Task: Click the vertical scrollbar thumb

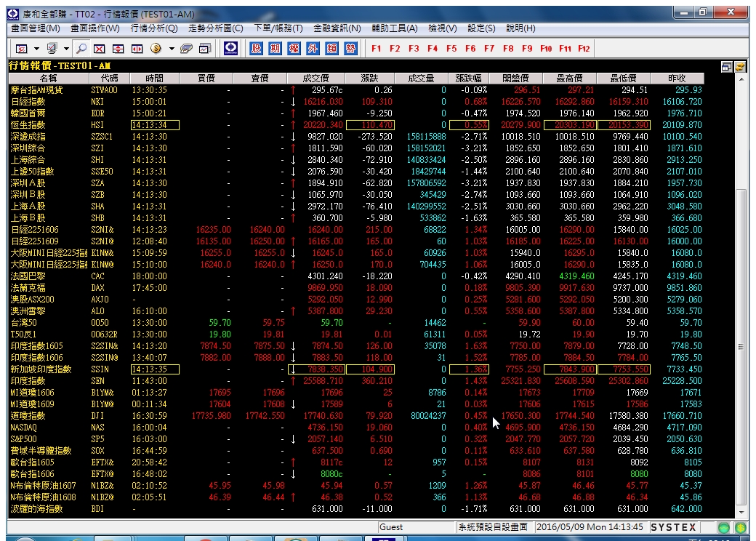Action: (741, 347)
